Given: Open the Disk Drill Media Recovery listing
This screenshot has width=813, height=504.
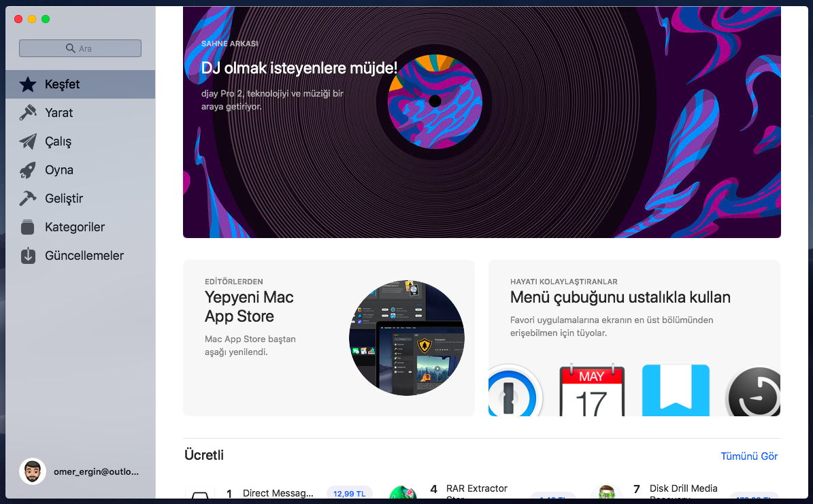Looking at the screenshot, I should [683, 489].
